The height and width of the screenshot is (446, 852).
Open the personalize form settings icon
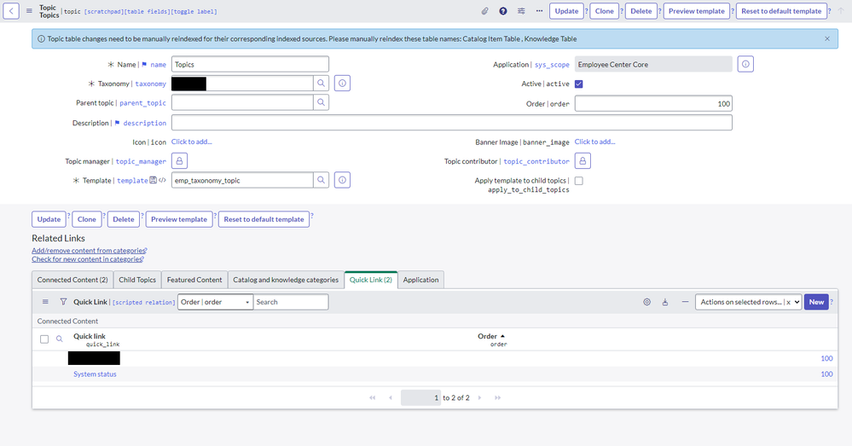click(x=521, y=11)
